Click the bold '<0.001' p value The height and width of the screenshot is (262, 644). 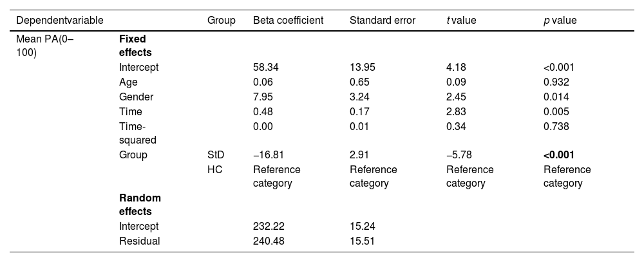(x=559, y=155)
